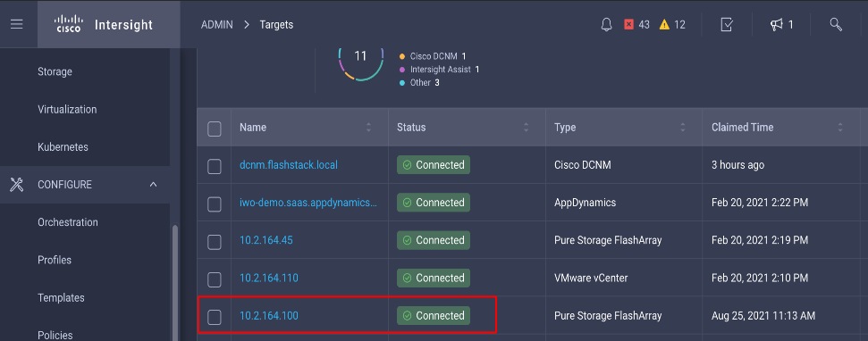868x341 pixels.
Task: Click the Intersight Assist legend entry
Action: click(439, 70)
